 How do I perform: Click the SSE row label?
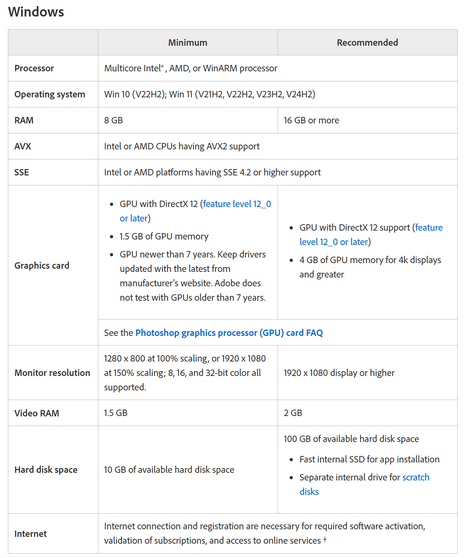pyautogui.click(x=22, y=172)
